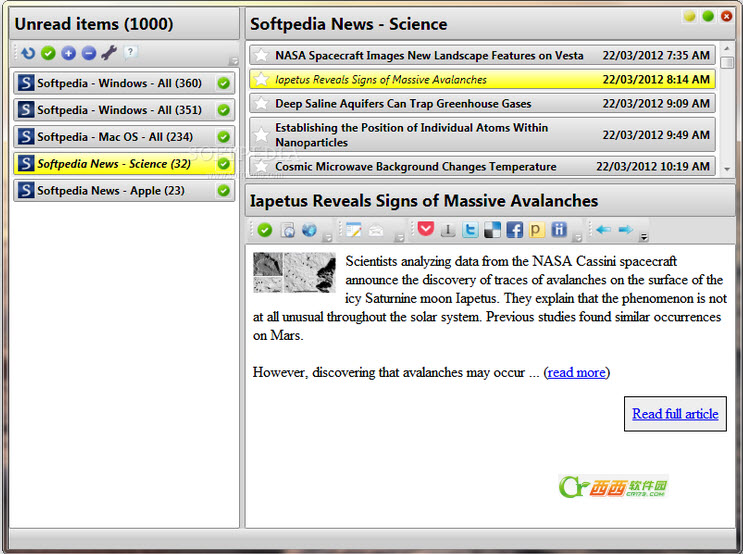Click the read more link
The width and height of the screenshot is (743, 554).
(576, 372)
